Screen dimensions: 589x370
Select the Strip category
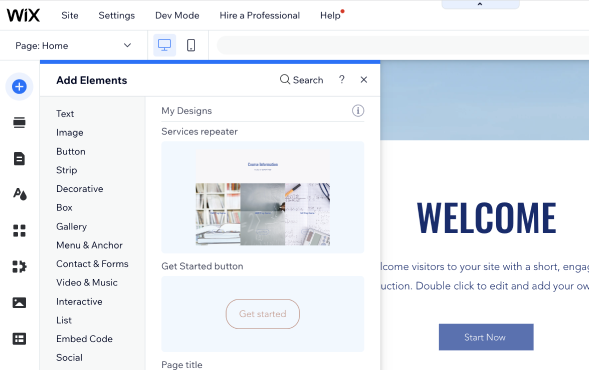[67, 170]
